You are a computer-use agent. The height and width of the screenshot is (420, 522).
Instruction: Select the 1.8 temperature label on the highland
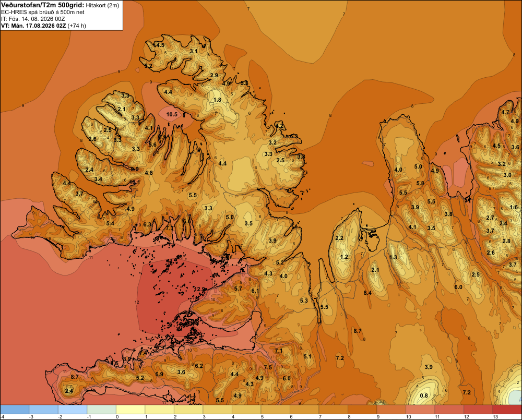pyautogui.click(x=217, y=100)
